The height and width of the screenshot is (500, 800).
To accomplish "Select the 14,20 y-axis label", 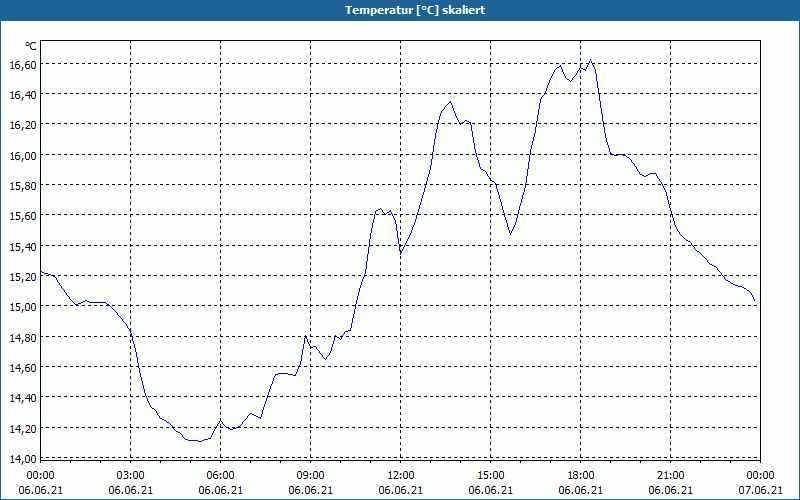I will [23, 428].
